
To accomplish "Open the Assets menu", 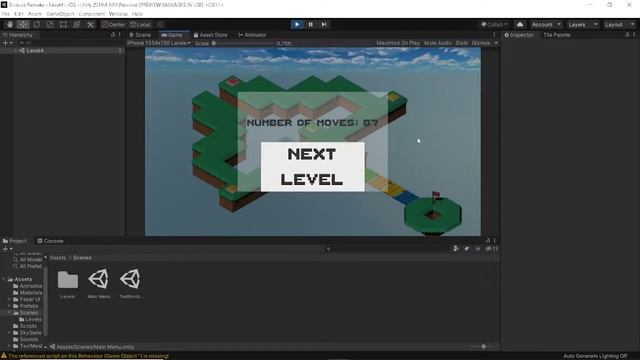I will (35, 14).
